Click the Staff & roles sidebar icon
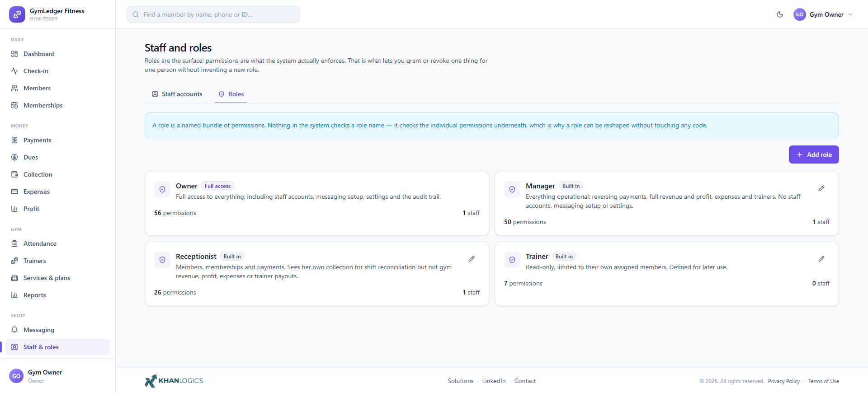 [14, 347]
